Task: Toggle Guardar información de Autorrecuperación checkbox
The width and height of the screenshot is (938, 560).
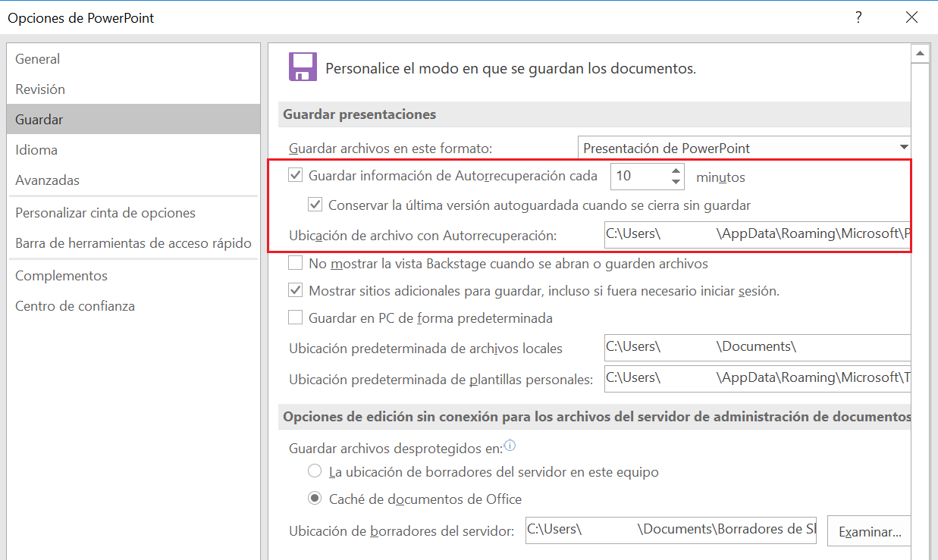Action: pyautogui.click(x=296, y=177)
